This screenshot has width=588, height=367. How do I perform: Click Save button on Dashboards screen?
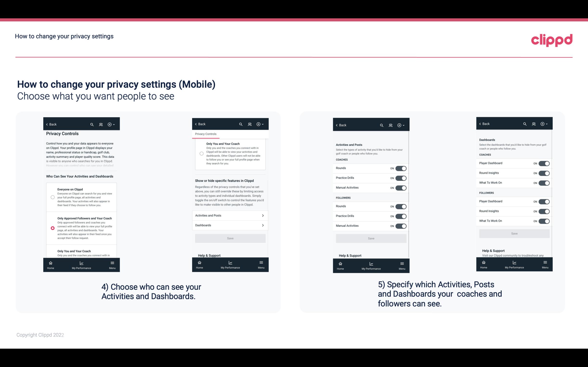[514, 233]
